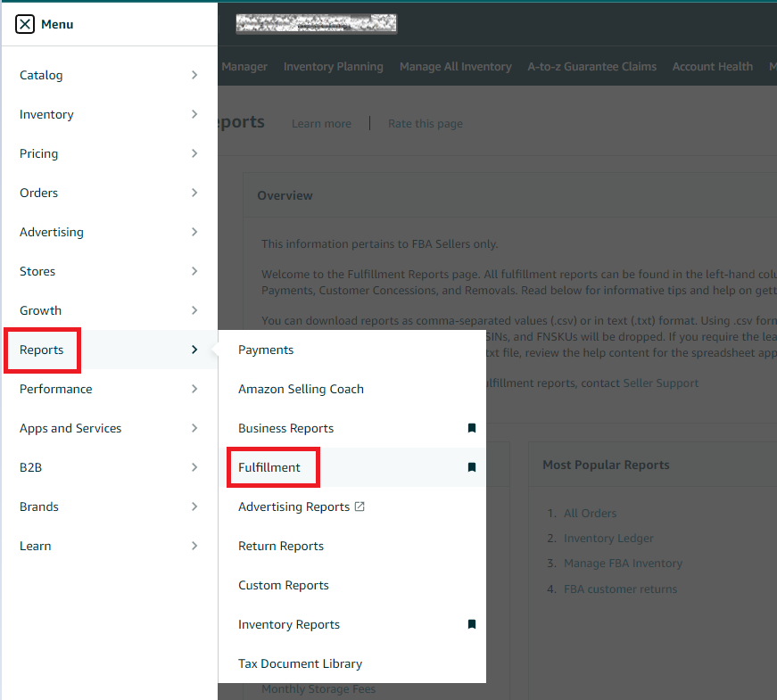This screenshot has height=700, width=777.
Task: Open Inventory Ledger popular report
Action: (x=608, y=539)
